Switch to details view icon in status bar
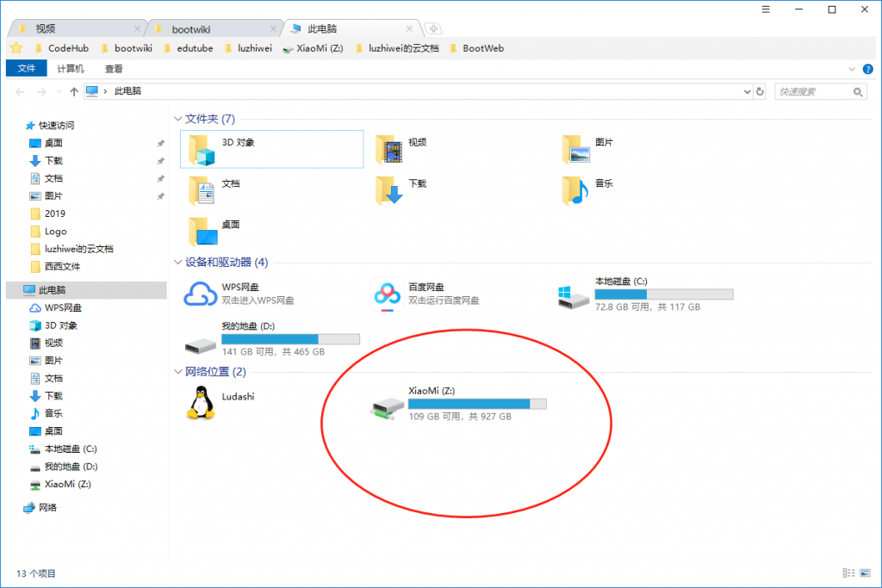This screenshot has width=882, height=588. click(848, 573)
